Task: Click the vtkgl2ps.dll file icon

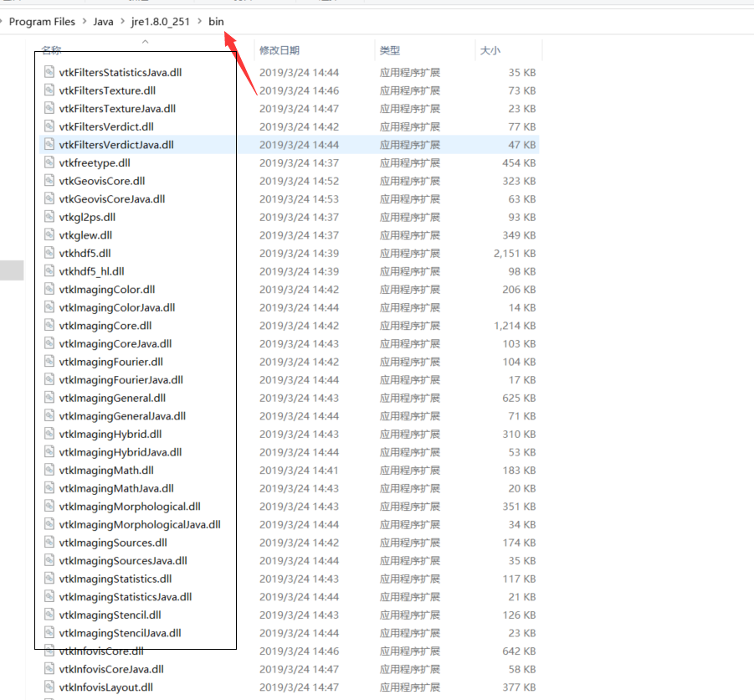Action: (x=48, y=216)
